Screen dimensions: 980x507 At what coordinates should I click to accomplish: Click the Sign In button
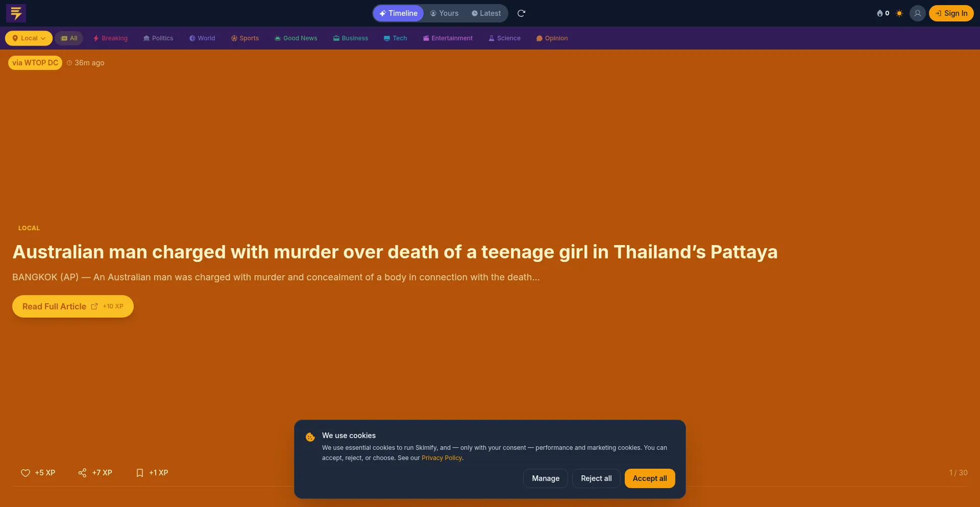pyautogui.click(x=951, y=13)
